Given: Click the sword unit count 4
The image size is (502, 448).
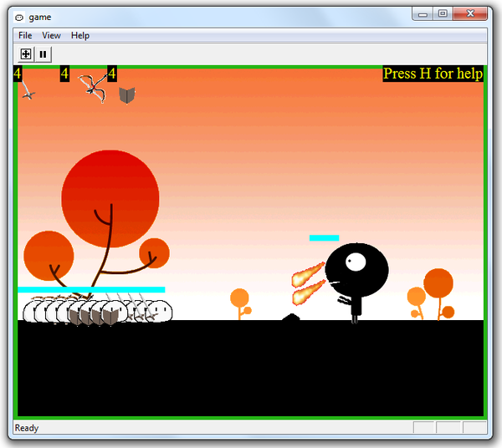Looking at the screenshot, I should pos(18,74).
